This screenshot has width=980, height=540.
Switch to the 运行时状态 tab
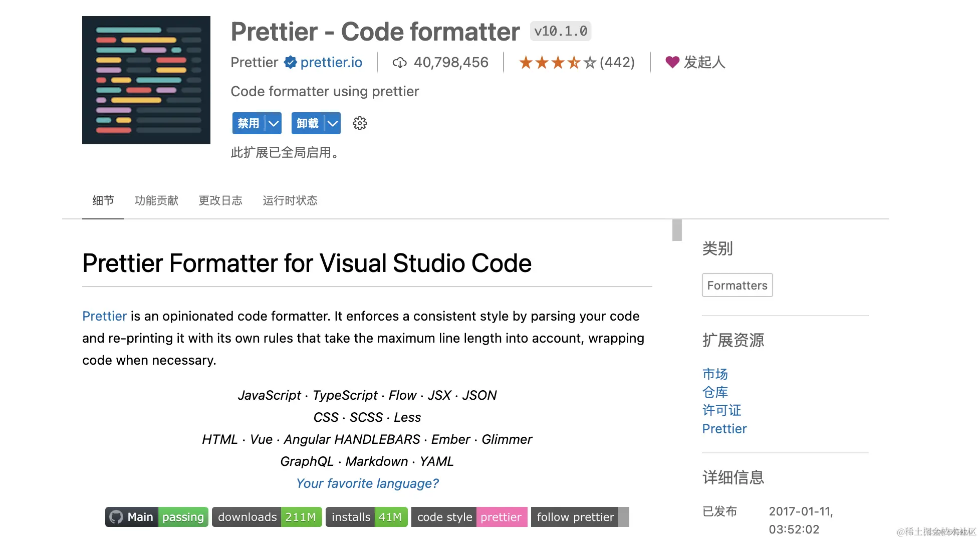coord(290,200)
